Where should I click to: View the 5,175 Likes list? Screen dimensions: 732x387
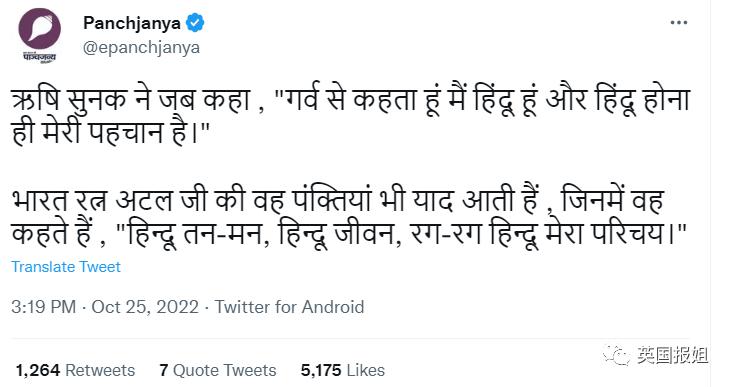(343, 370)
